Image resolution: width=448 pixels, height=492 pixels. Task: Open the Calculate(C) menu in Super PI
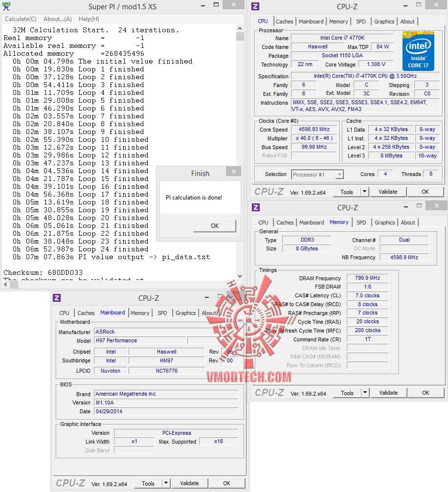coord(21,19)
